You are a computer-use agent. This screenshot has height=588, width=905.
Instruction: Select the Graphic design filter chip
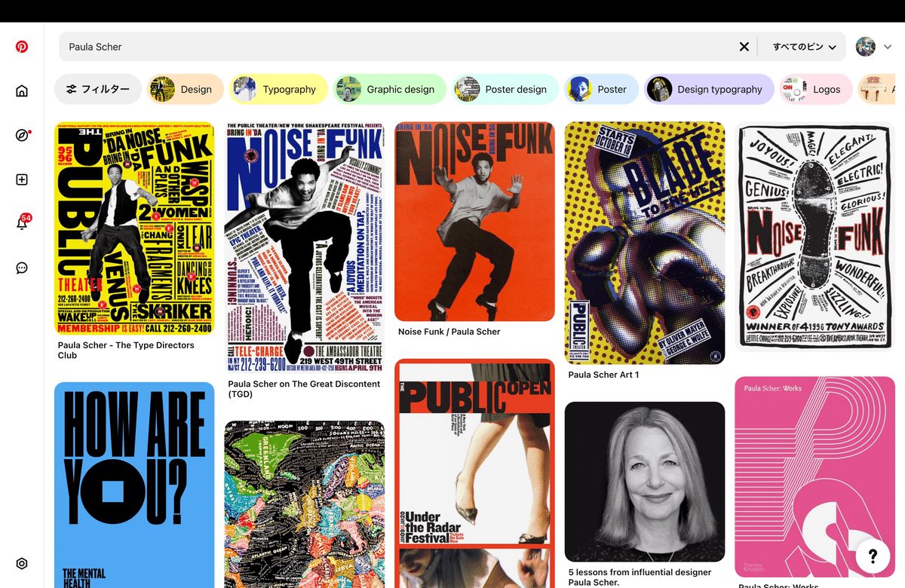390,89
